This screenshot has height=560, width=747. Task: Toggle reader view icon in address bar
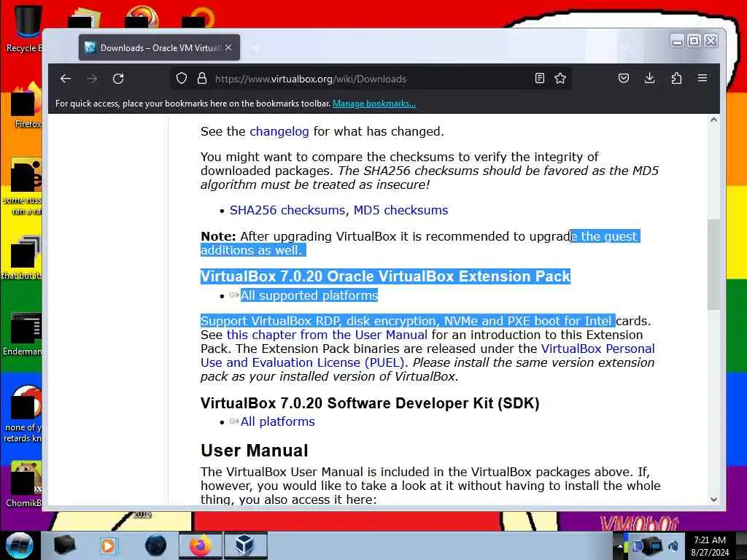coord(539,78)
